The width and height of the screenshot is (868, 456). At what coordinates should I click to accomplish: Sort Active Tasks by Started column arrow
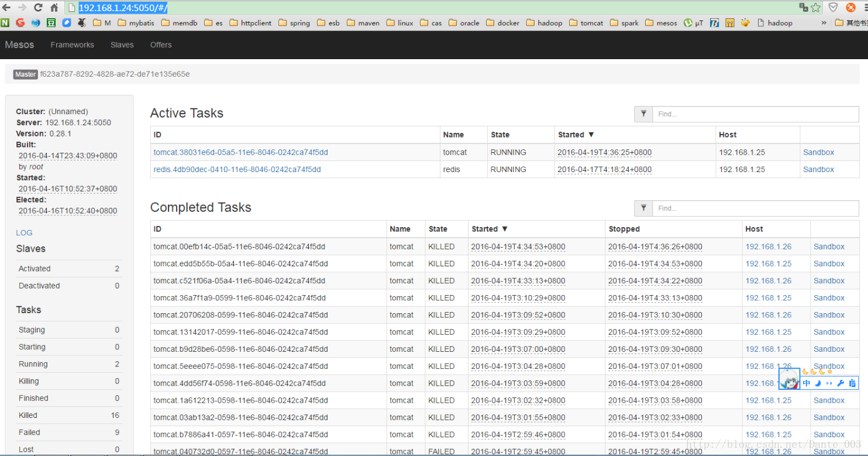coord(591,135)
